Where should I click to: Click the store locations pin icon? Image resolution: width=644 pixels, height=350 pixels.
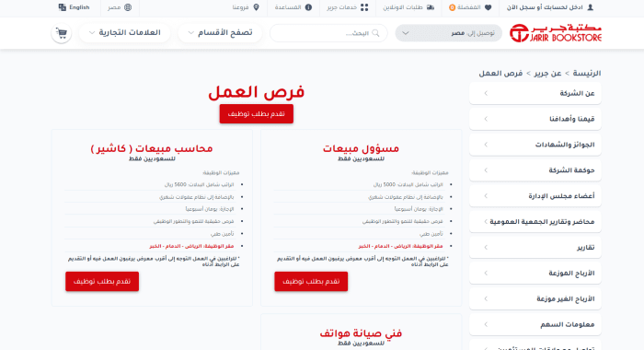(x=256, y=7)
